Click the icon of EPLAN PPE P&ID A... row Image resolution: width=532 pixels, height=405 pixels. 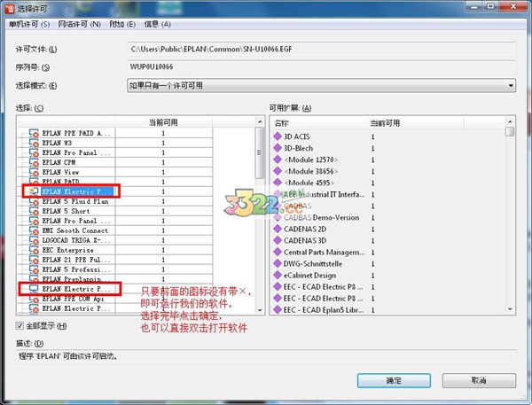click(34, 133)
